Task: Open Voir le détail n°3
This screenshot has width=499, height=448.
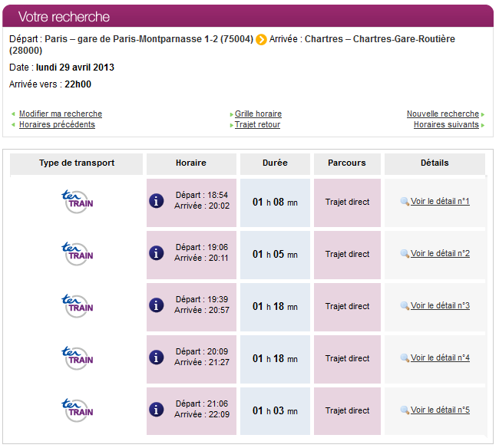Action: 440,305
